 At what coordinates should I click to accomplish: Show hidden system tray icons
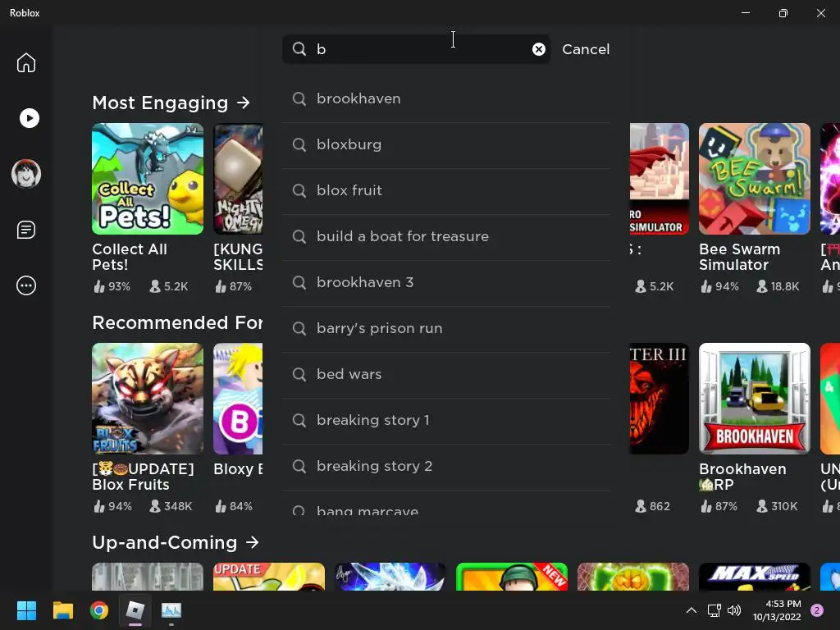click(691, 610)
